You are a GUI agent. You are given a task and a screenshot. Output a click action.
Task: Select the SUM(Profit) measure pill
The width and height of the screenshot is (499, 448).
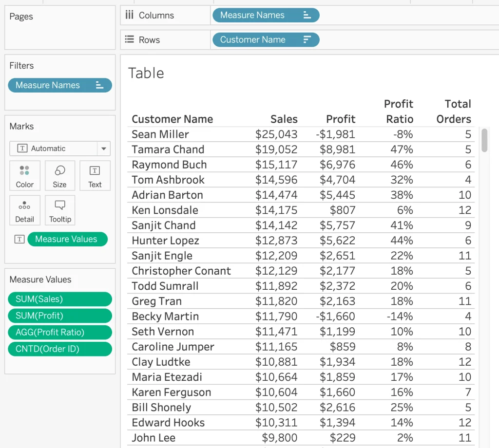coord(59,316)
